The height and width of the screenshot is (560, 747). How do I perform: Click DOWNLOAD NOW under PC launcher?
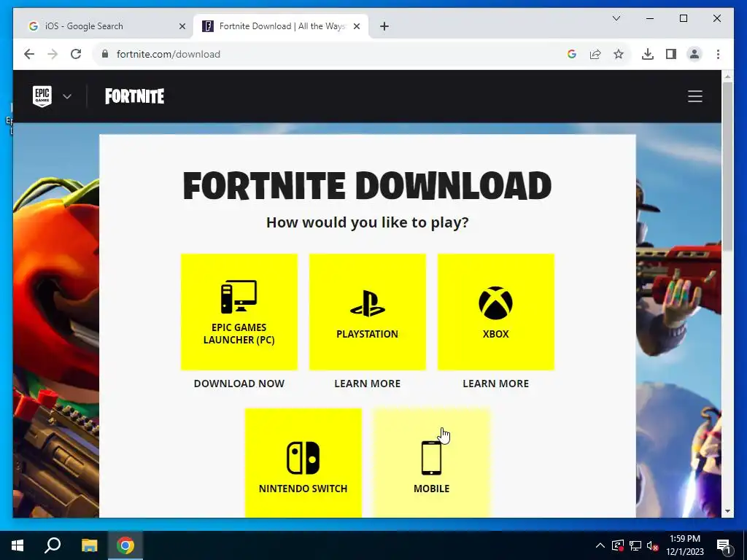coord(239,384)
